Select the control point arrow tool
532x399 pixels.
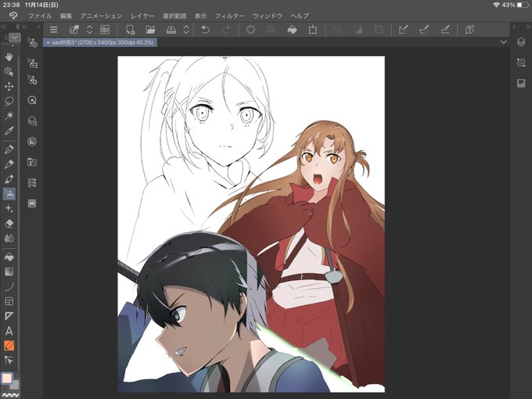tap(9, 361)
